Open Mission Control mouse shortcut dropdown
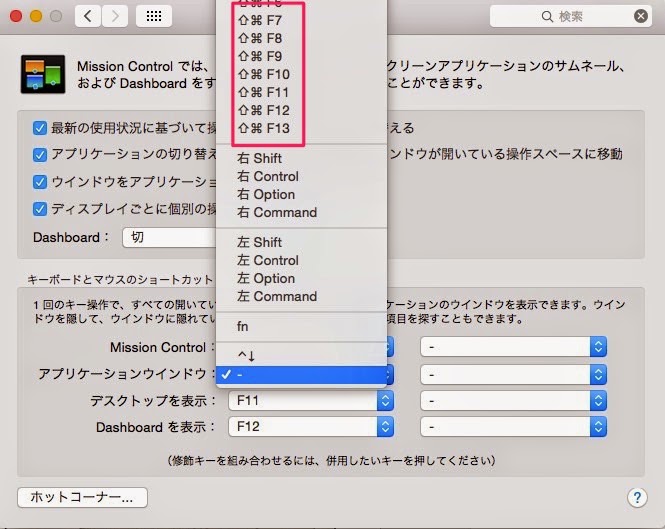The height and width of the screenshot is (529, 665). pos(513,347)
